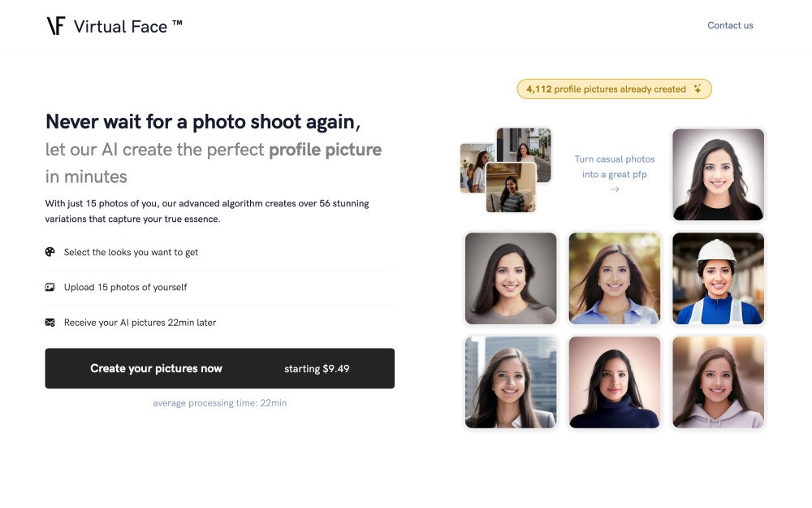Image resolution: width=812 pixels, height=508 pixels.
Task: Click the image icon beside Upload 15 photos
Action: click(x=50, y=287)
